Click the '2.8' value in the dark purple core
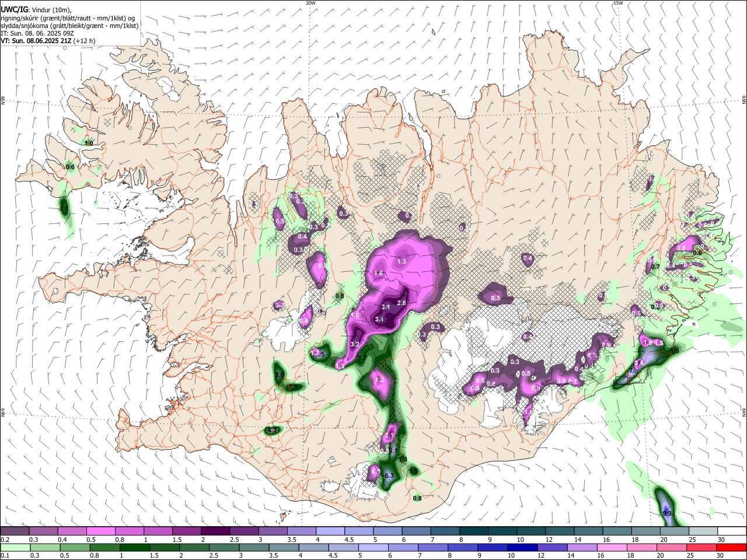This screenshot has height=560, width=747. (401, 303)
